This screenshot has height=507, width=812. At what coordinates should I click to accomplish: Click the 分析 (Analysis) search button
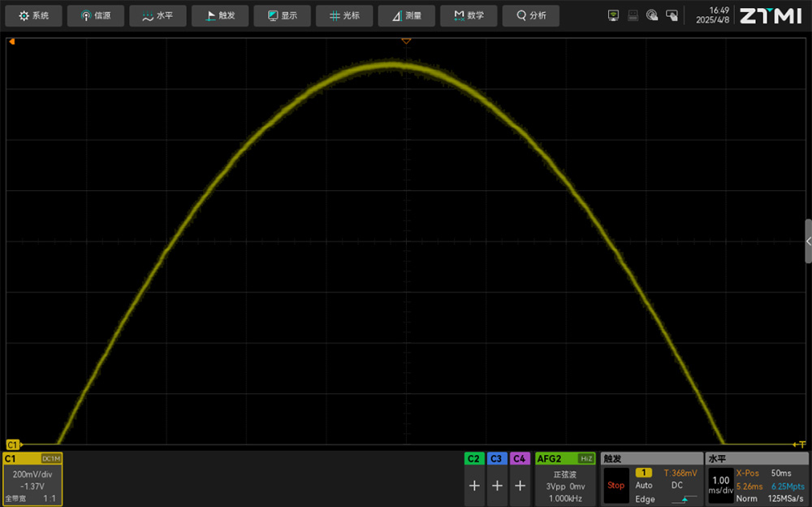[x=531, y=15]
